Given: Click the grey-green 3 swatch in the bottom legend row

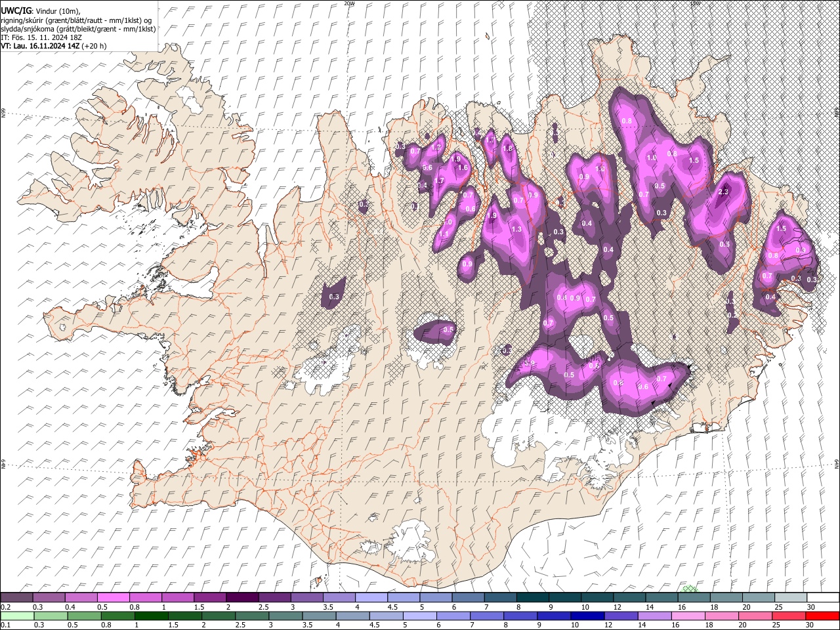Looking at the screenshot, I should click(285, 616).
